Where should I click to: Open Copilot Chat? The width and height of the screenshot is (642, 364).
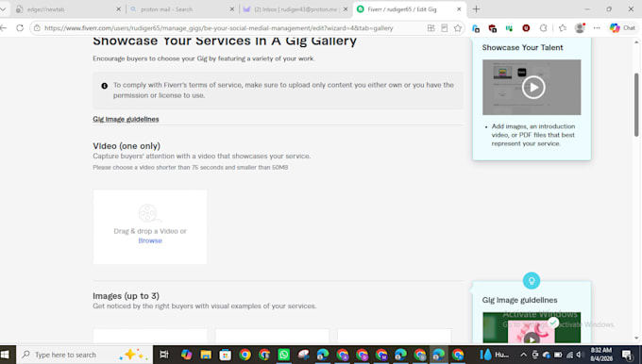tap(622, 27)
